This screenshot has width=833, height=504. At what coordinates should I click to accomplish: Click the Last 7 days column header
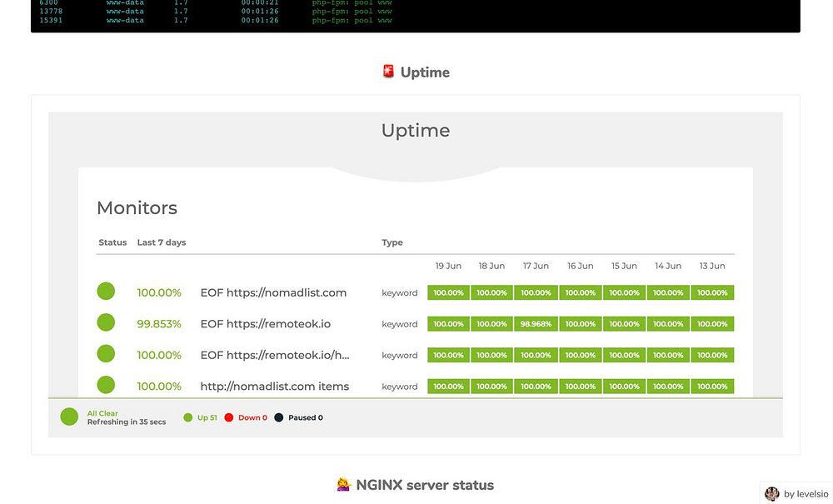coord(162,242)
